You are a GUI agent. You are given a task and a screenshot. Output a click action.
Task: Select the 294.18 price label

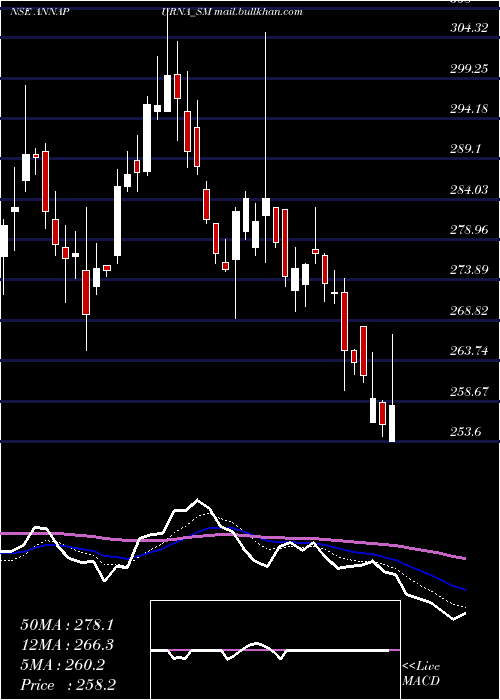click(469, 108)
